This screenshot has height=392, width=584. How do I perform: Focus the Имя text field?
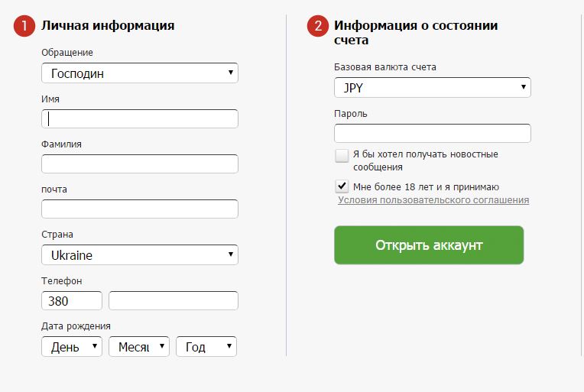(139, 118)
